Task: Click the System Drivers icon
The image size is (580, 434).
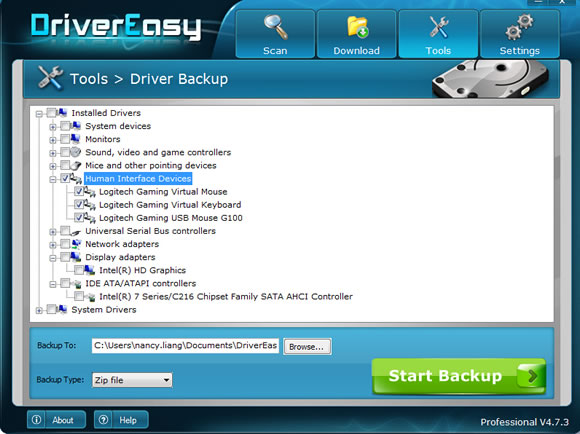Action: click(x=62, y=309)
